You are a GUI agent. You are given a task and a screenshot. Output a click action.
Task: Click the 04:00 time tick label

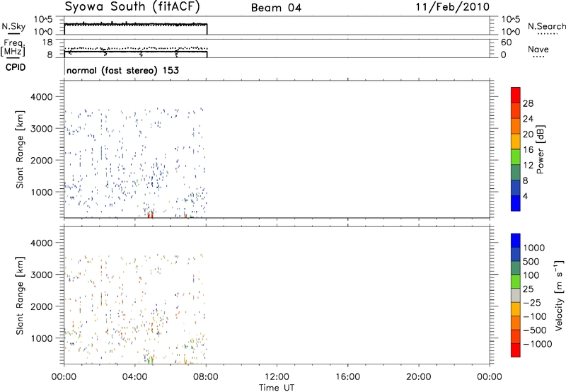134,377
